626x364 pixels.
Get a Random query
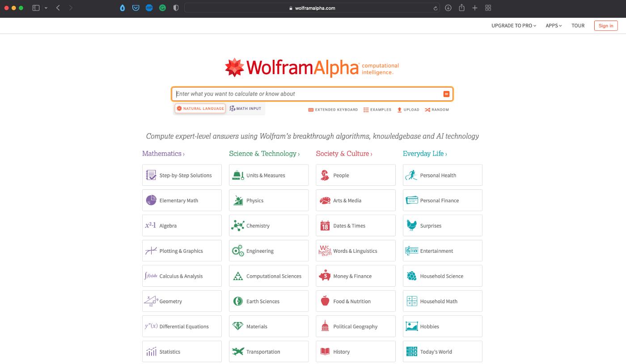[437, 109]
